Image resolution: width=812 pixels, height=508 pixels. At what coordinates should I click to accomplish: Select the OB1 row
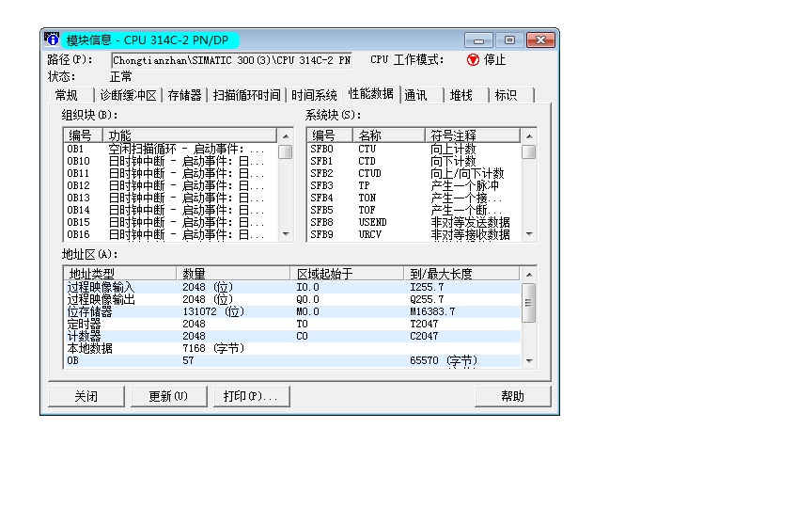click(170, 149)
